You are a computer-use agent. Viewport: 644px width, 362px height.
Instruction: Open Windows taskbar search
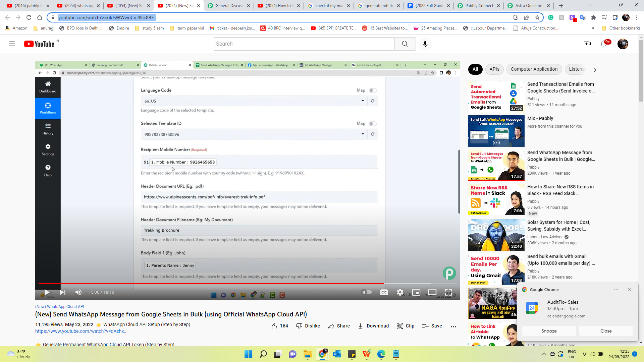[263, 354]
